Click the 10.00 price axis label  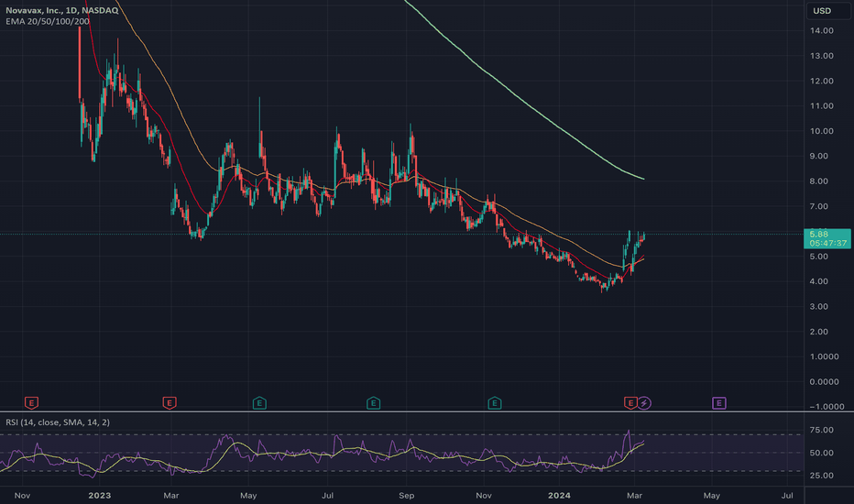coord(821,131)
